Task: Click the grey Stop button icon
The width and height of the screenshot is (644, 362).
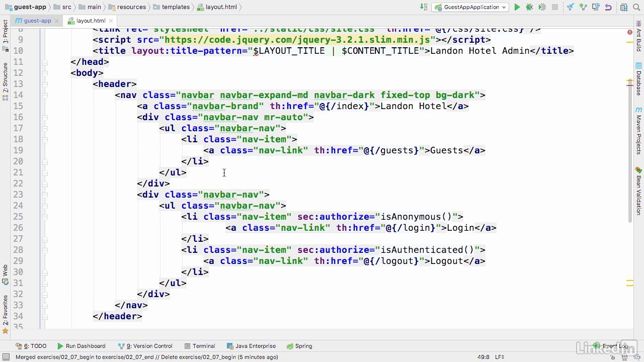Action: 555,7
